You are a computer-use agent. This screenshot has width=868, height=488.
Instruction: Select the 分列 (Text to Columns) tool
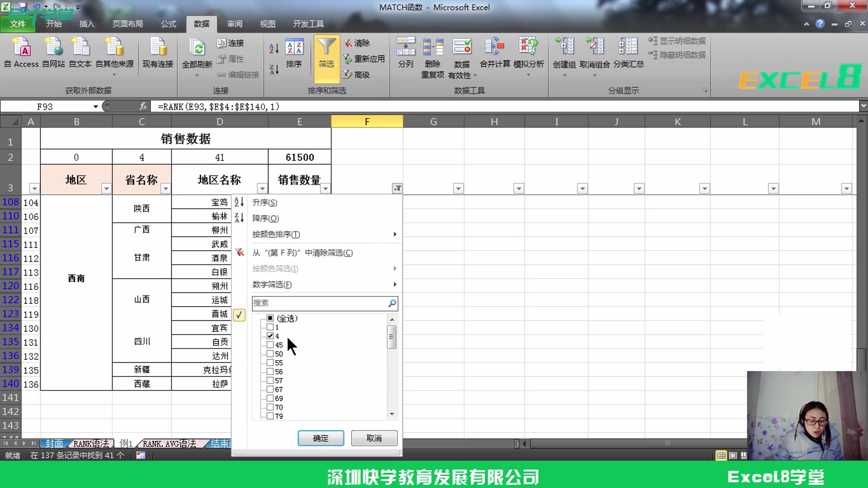(x=406, y=54)
